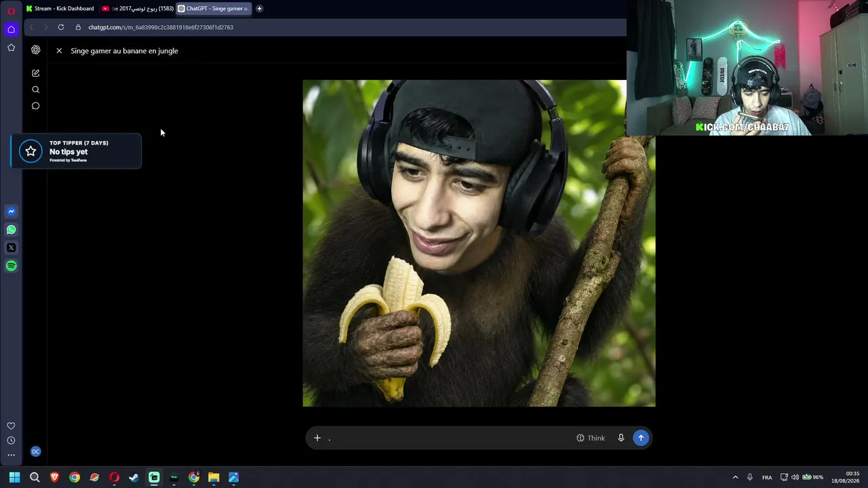Screen dimensions: 868x488
Task: Start voice dictation with microphone icon
Action: pos(620,438)
